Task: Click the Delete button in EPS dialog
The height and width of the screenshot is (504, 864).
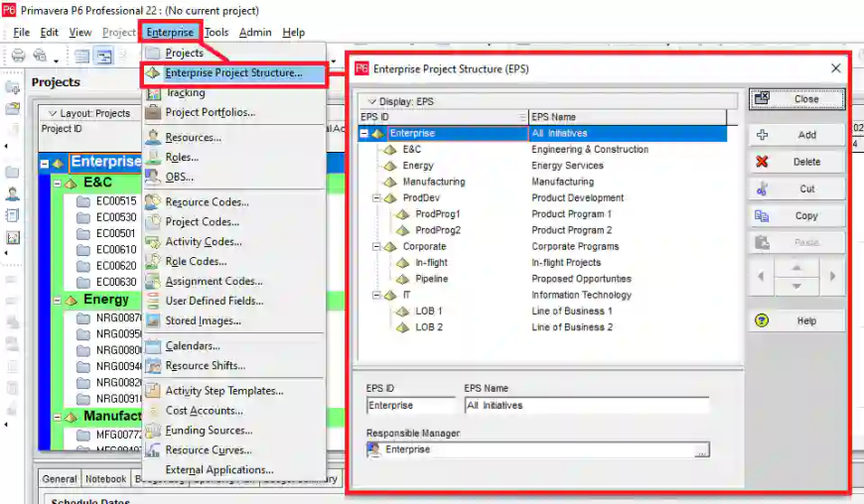Action: [x=795, y=162]
